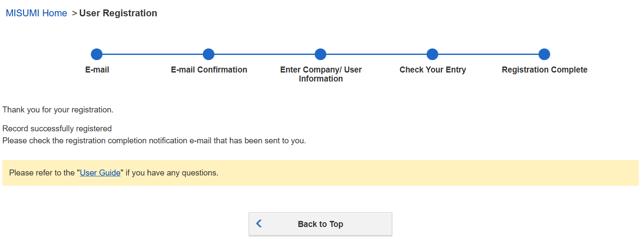
Task: Click the E-mail step circle
Action: pos(97,54)
